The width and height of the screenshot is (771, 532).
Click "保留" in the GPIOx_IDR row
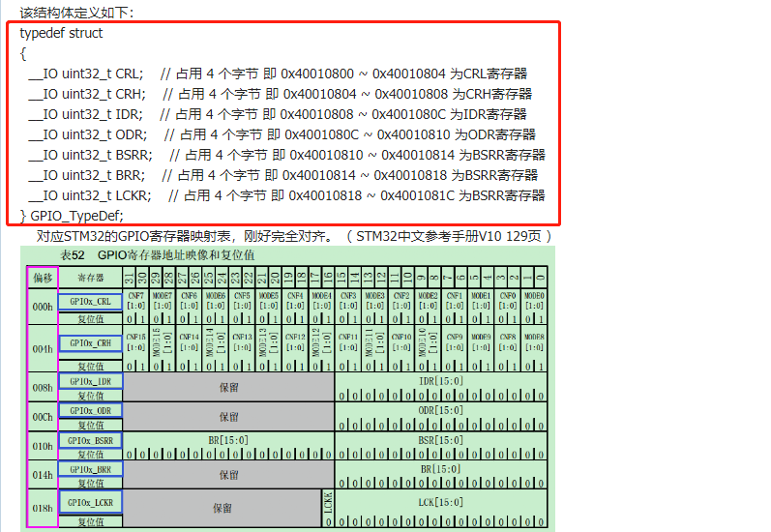pyautogui.click(x=228, y=388)
